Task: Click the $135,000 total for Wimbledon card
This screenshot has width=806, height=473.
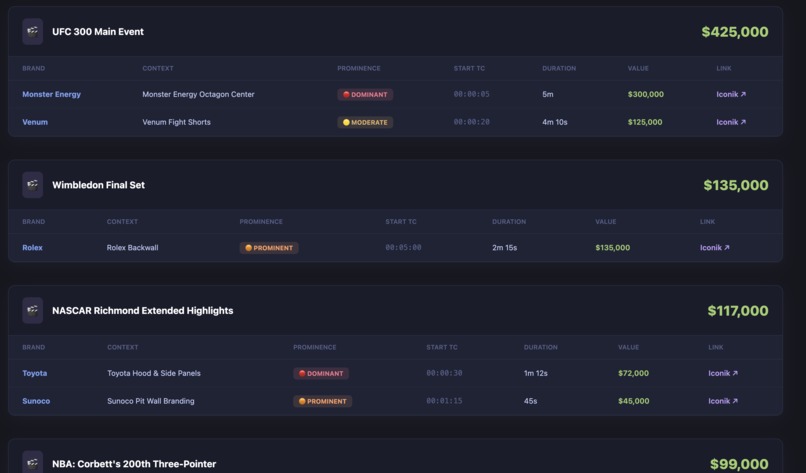Action: (x=736, y=185)
